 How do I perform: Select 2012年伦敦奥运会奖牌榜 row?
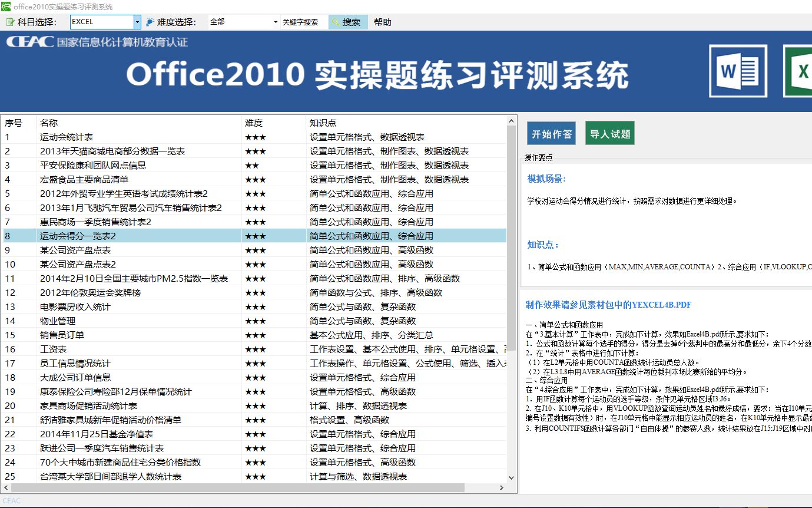pos(254,292)
